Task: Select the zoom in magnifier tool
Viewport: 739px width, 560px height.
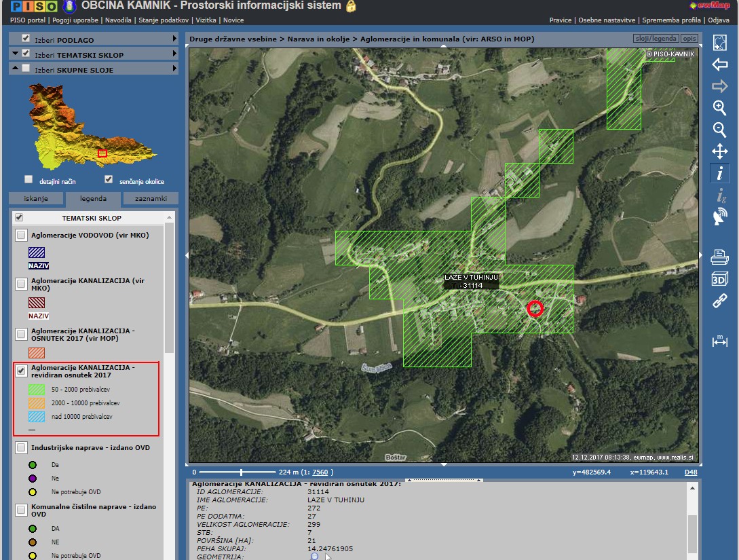Action: 719,107
